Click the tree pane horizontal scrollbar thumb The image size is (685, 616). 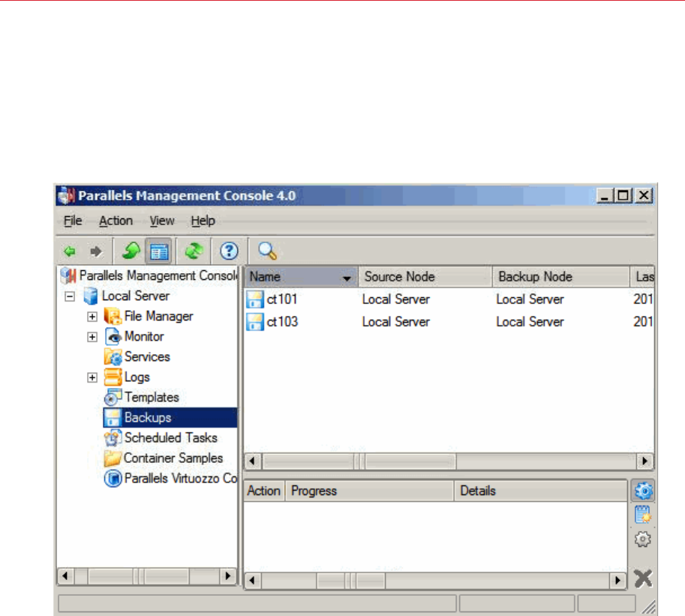coord(139,576)
